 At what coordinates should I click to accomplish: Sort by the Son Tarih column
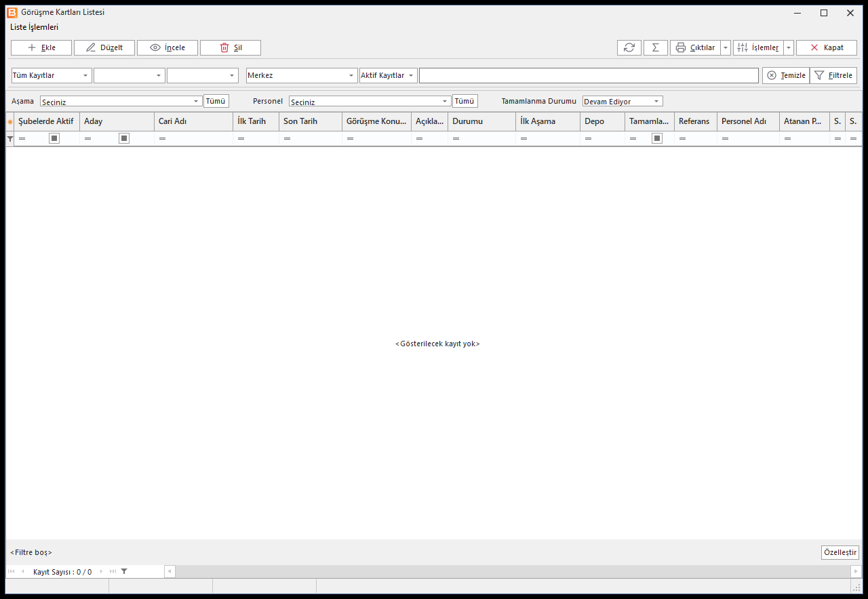(x=311, y=121)
